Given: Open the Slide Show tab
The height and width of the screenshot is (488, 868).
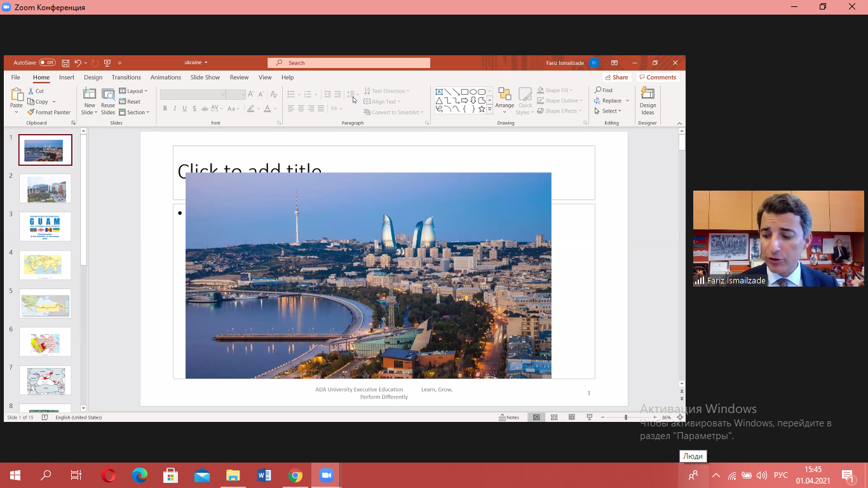Looking at the screenshot, I should [205, 78].
